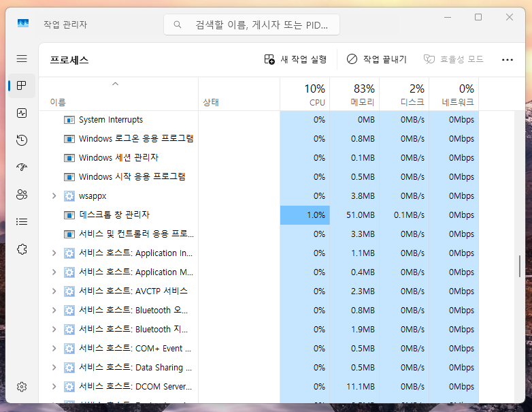This screenshot has width=532, height=412.
Task: Sort by the 상태 column header
Action: (x=239, y=94)
